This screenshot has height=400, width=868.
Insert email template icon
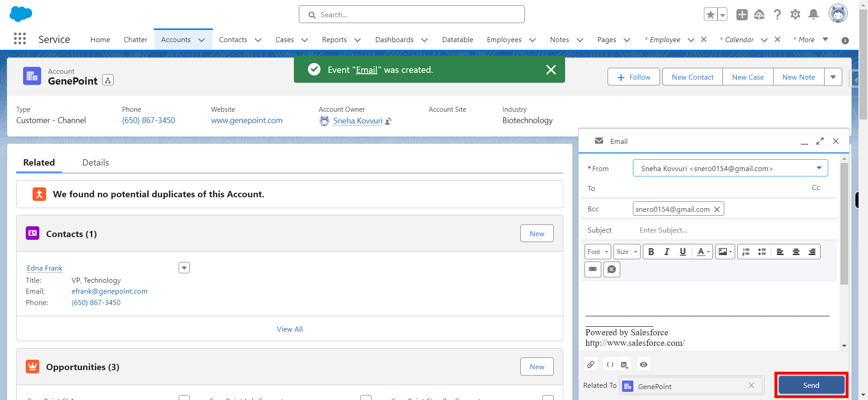click(625, 364)
